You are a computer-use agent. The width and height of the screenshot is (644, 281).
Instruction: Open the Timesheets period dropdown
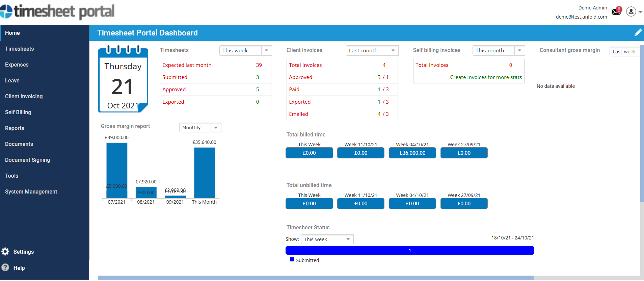pyautogui.click(x=245, y=50)
